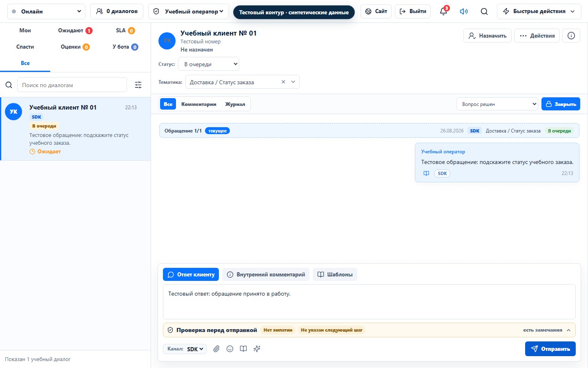Collapse the Проверка перед отправкой panel

point(568,330)
